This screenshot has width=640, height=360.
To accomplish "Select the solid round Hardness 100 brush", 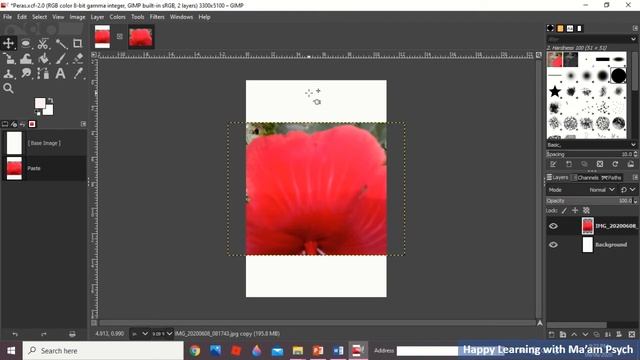I will (618, 76).
